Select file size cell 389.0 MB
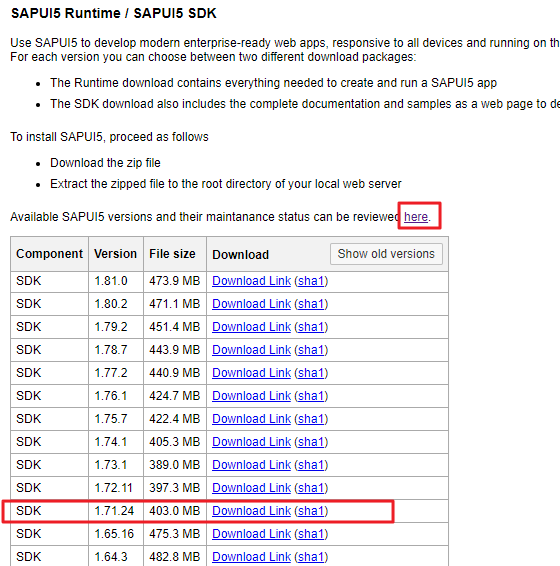Viewport: 560px width, 566px height. point(174,465)
